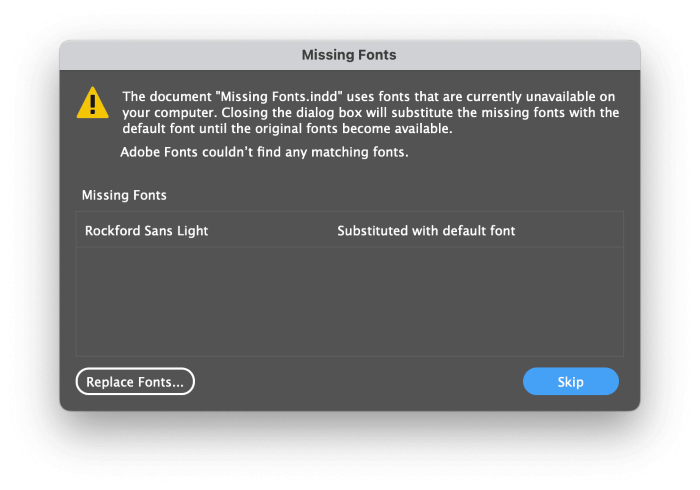Click the word 'Light' in the font name
The image size is (700, 490).
tap(192, 231)
